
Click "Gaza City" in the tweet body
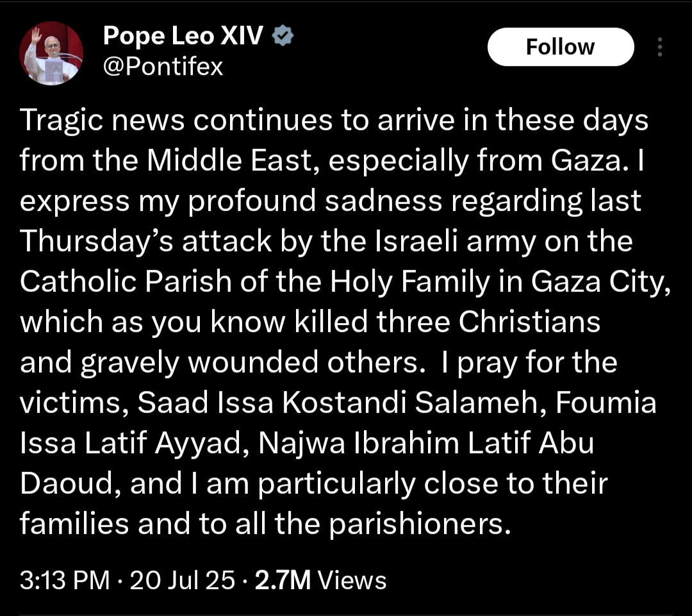(601, 282)
